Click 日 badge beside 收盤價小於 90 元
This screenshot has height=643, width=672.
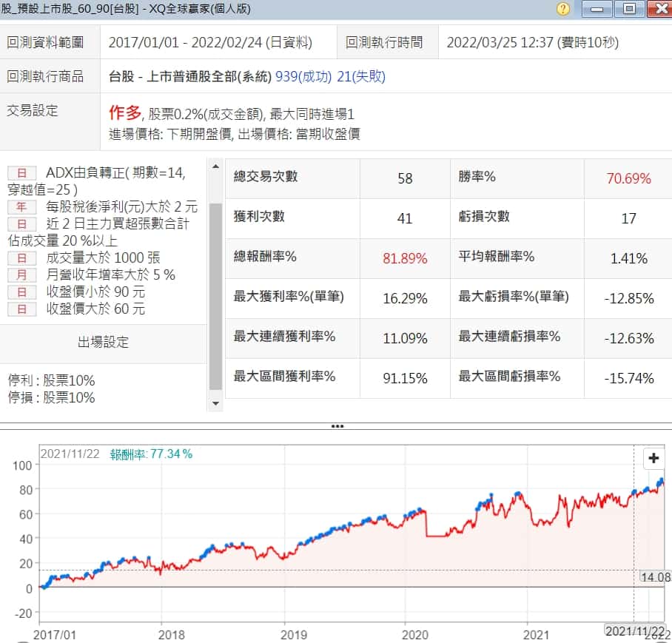click(x=21, y=292)
